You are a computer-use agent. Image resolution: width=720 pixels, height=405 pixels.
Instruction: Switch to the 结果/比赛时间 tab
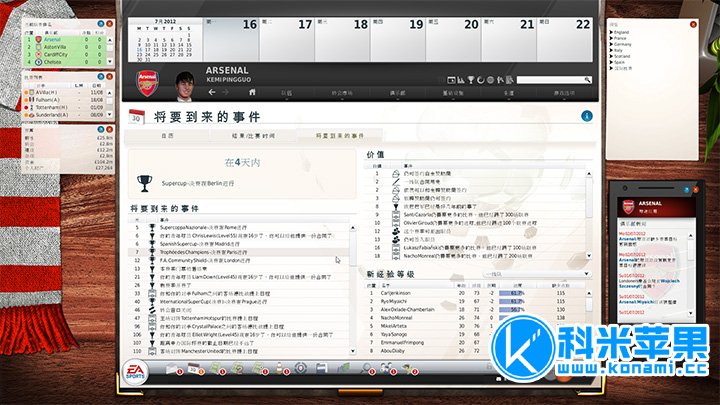click(x=253, y=135)
